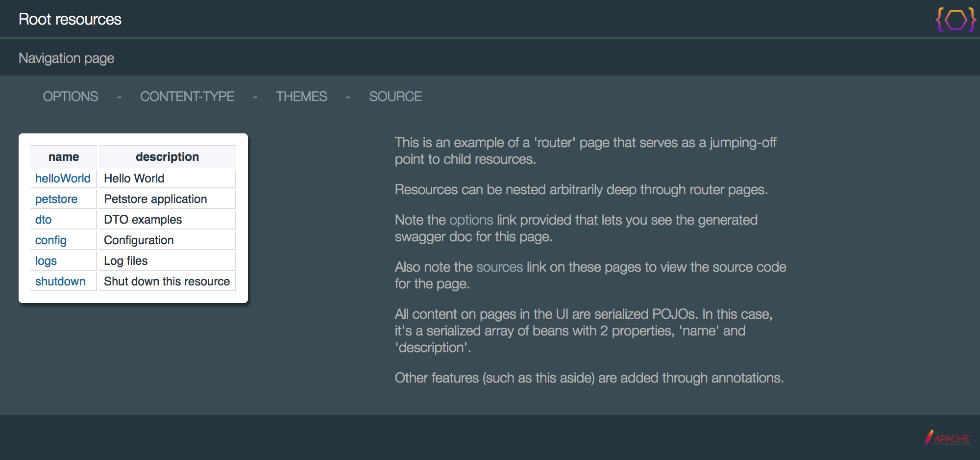Open the CONTENT-TYPE menu
The image size is (980, 460).
pyautogui.click(x=187, y=97)
